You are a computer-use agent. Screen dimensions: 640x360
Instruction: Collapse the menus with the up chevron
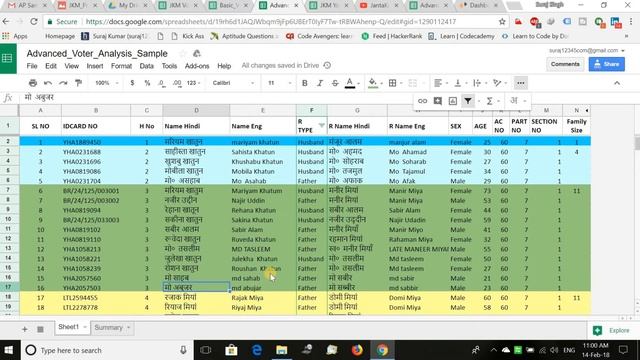tap(617, 83)
